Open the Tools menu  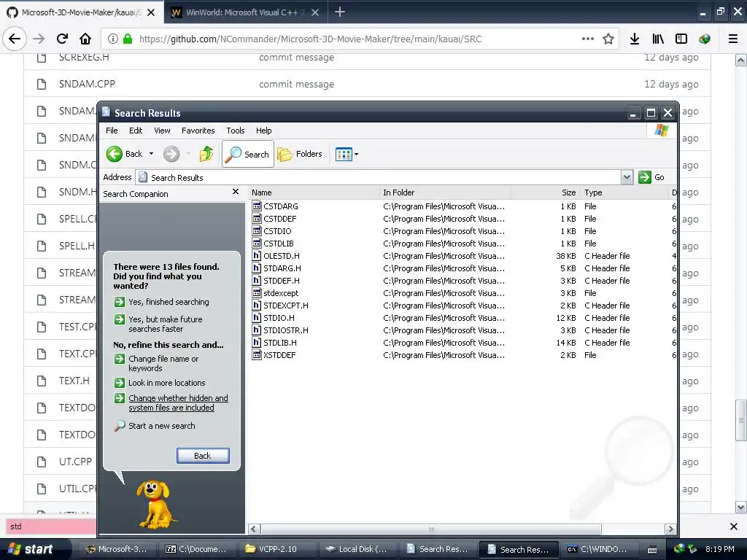pos(236,131)
